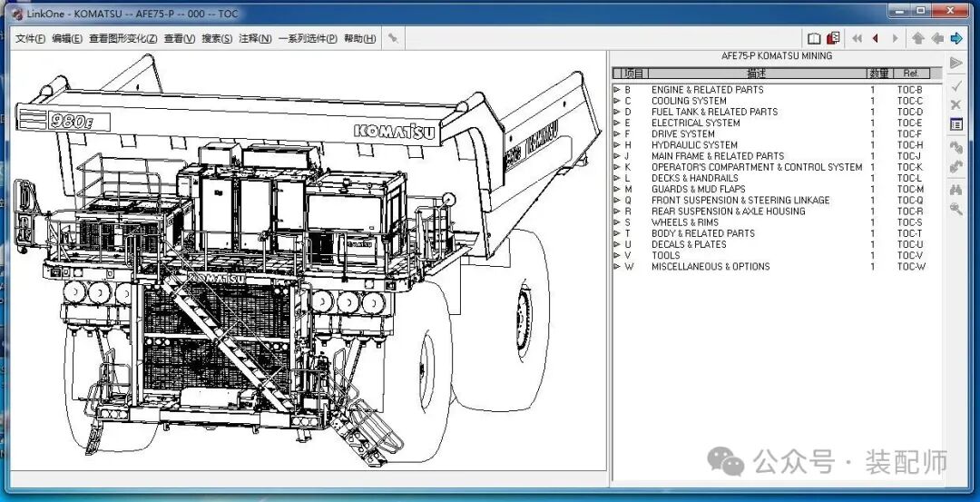Expand the COOLING SYSTEM row arrow
Screen dimensions: 980x502
(x=617, y=102)
